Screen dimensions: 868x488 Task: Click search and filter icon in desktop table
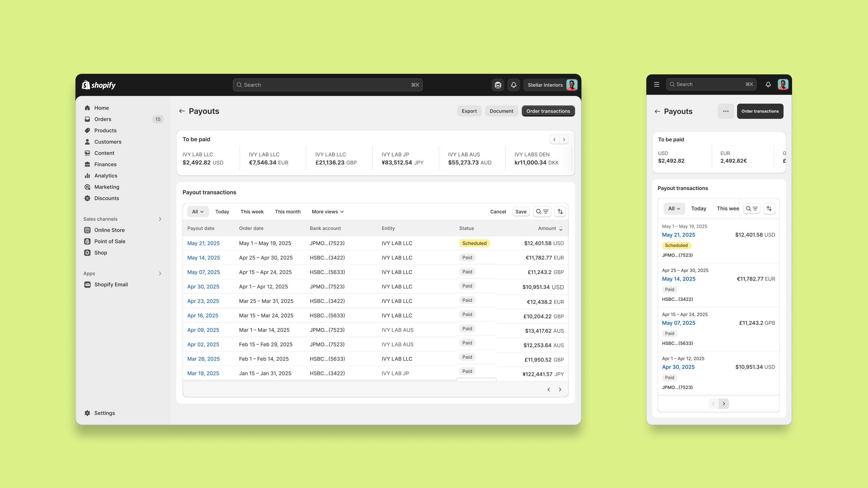click(x=542, y=211)
